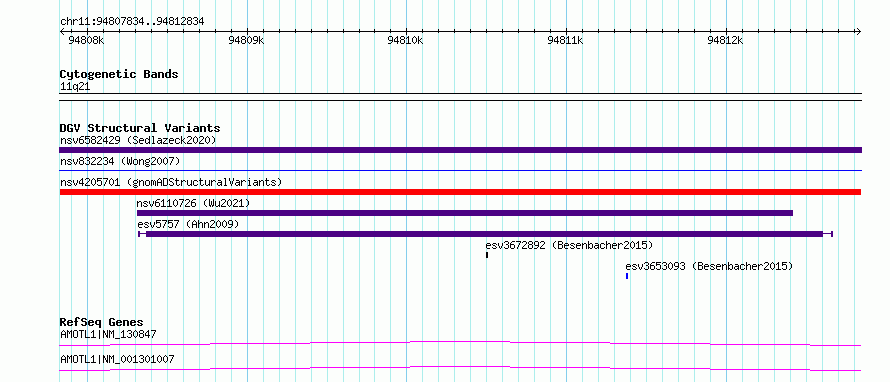Click the nsv832234 (Wong2007) variant label
Viewport: 890px width, 382px height.
pos(120,161)
